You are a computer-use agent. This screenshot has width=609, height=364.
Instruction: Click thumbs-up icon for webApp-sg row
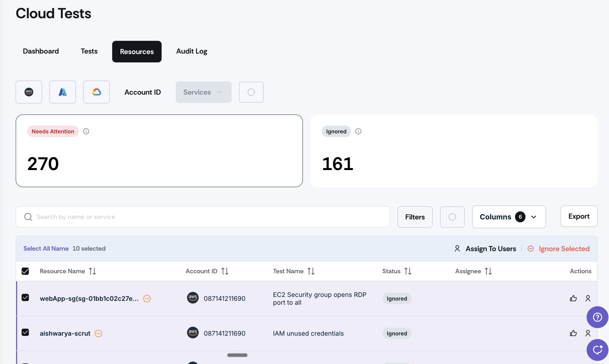pyautogui.click(x=573, y=298)
